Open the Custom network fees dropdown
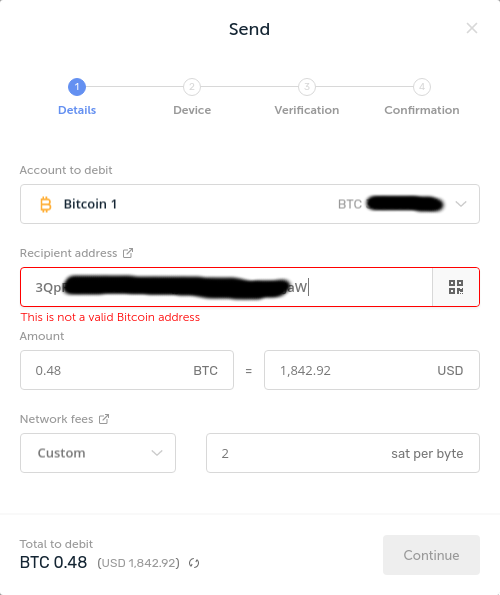Screen dimensions: 500x595 (x=98, y=453)
